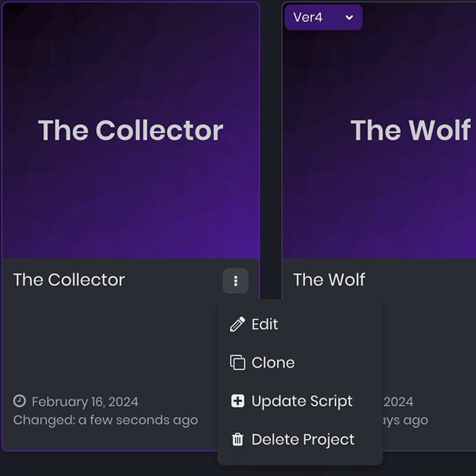
Task: Open The Collector project cover thumbnail
Action: click(x=131, y=130)
